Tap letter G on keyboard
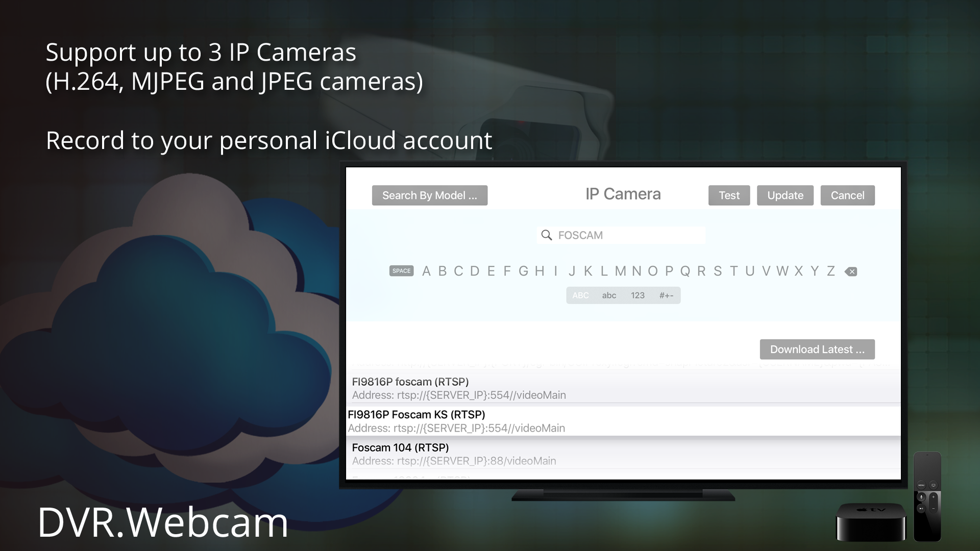This screenshot has height=551, width=980. coord(523,271)
